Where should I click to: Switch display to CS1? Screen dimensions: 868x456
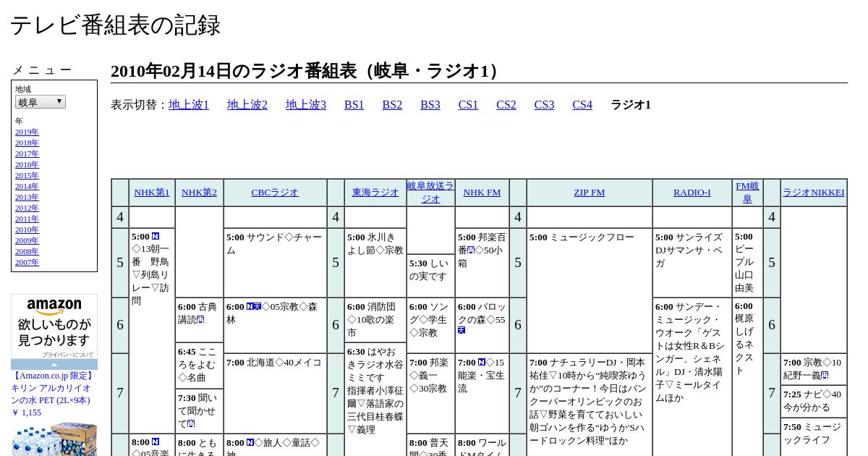pyautogui.click(x=468, y=105)
